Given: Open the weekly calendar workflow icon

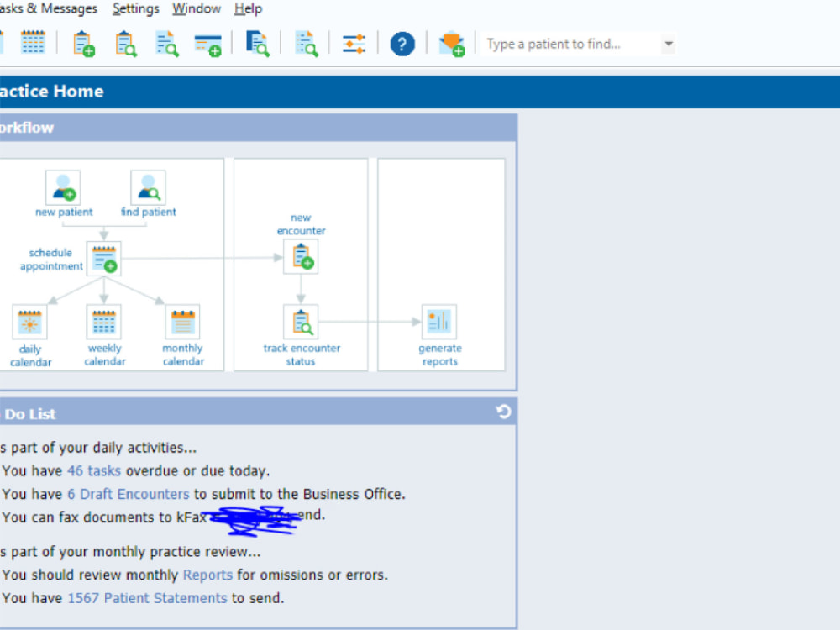Looking at the screenshot, I should point(104,322).
